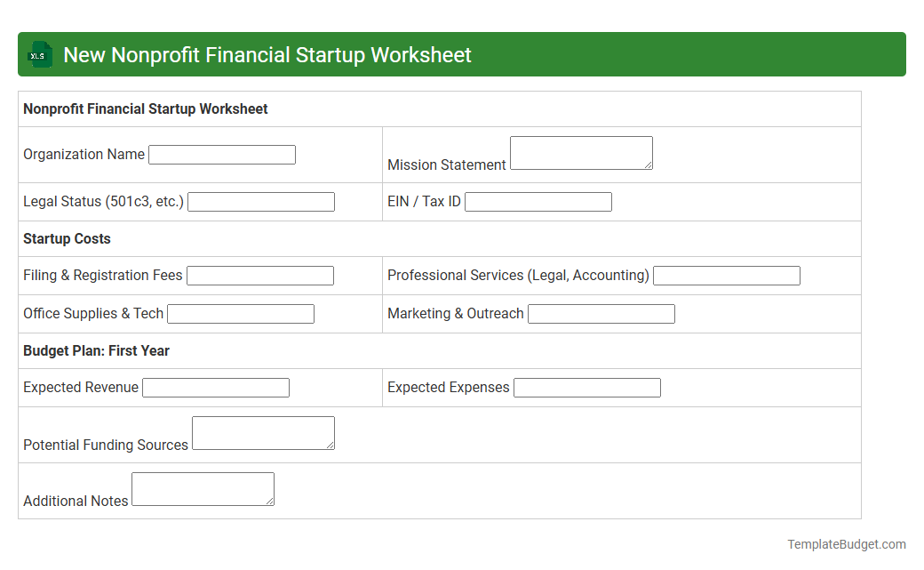Click the Marketing & Outreach input box
This screenshot has height=570, width=924.
(x=601, y=313)
